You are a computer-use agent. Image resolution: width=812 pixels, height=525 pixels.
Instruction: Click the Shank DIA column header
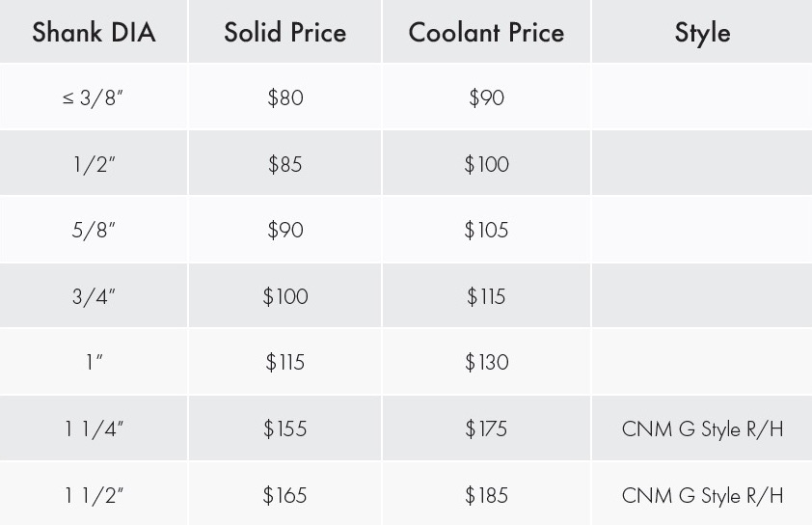point(94,32)
